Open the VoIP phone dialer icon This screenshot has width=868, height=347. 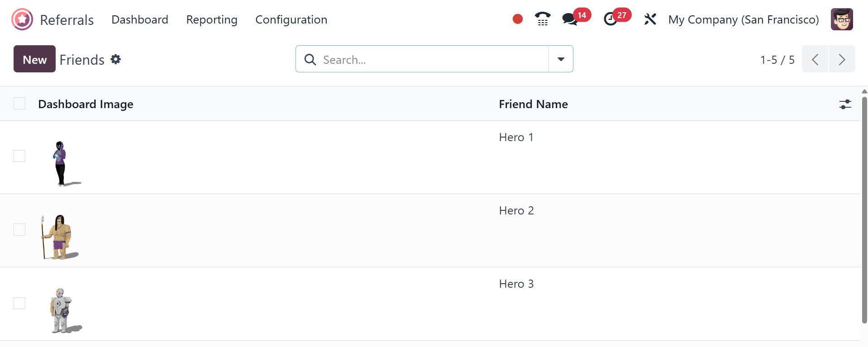click(542, 19)
